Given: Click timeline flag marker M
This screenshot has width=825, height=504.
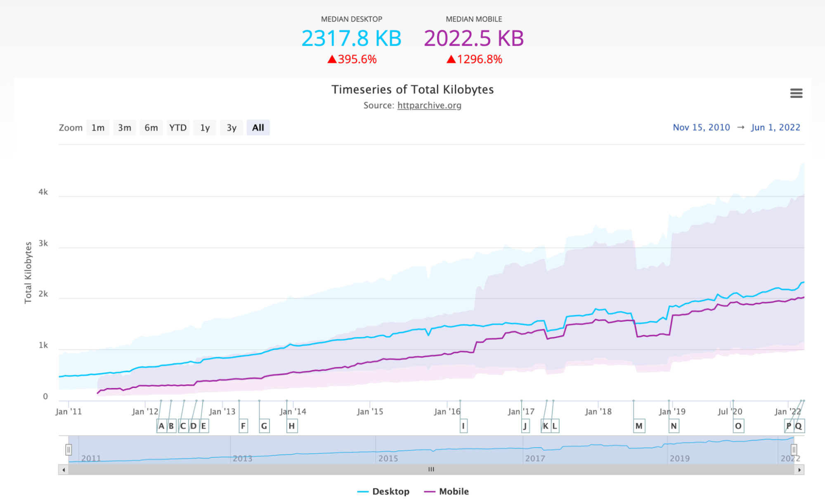Looking at the screenshot, I should coord(639,426).
